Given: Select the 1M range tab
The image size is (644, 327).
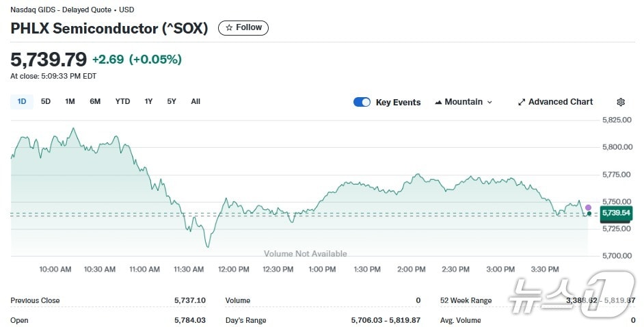Looking at the screenshot, I should 70,101.
